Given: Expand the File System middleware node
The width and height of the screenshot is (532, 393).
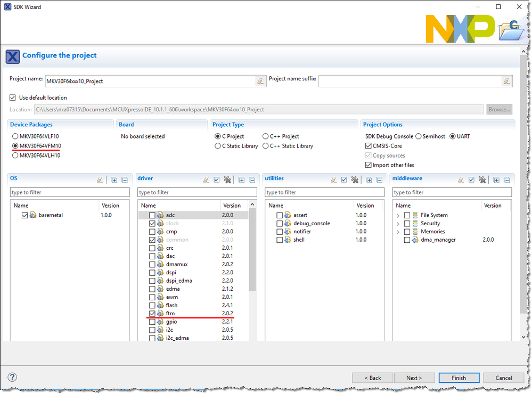Looking at the screenshot, I should click(x=398, y=216).
